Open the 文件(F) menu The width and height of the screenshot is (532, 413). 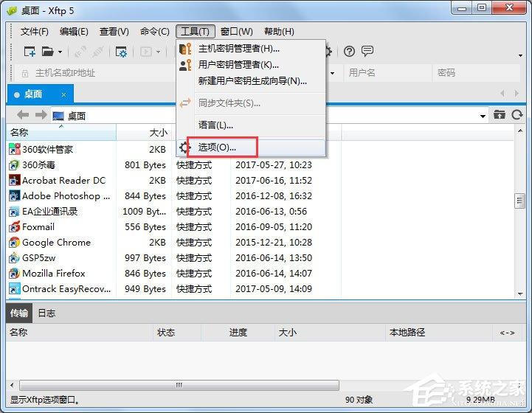click(x=34, y=32)
